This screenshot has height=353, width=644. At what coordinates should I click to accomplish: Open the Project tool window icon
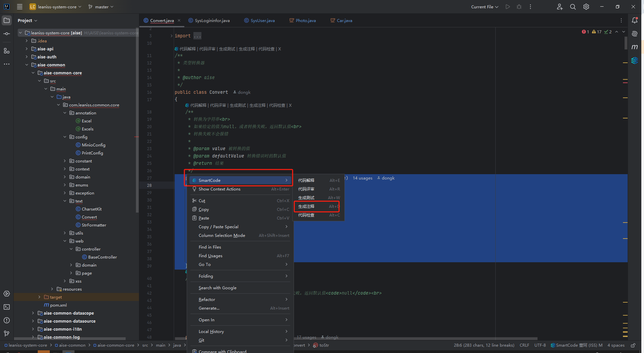click(x=7, y=20)
